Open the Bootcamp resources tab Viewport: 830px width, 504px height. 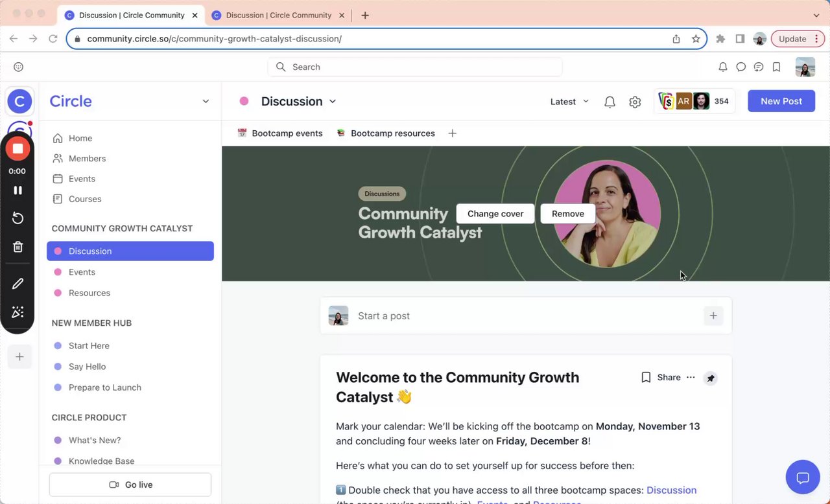[x=386, y=133]
